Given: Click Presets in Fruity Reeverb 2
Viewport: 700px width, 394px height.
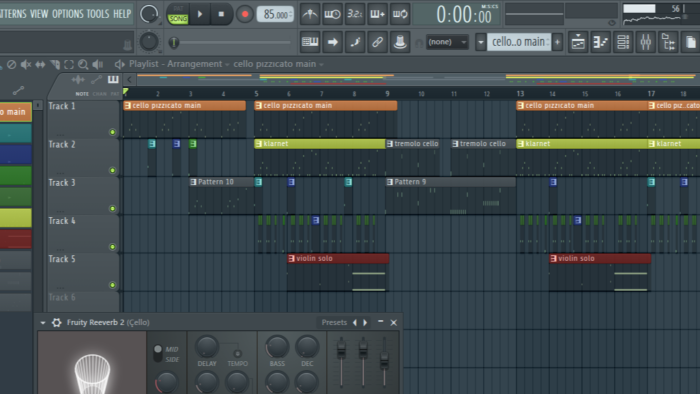Looking at the screenshot, I should tap(334, 322).
